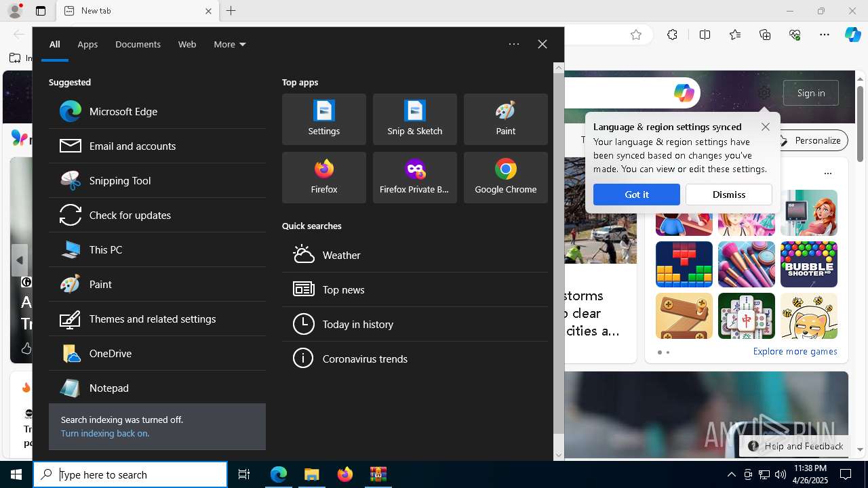Open page settings gear on new tab
The image size is (868, 488).
[764, 93]
